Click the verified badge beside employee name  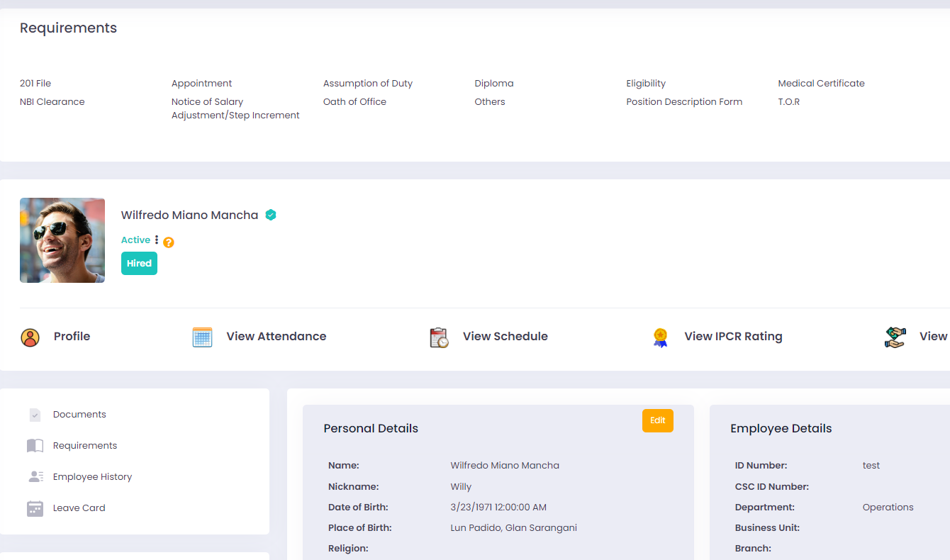click(270, 215)
